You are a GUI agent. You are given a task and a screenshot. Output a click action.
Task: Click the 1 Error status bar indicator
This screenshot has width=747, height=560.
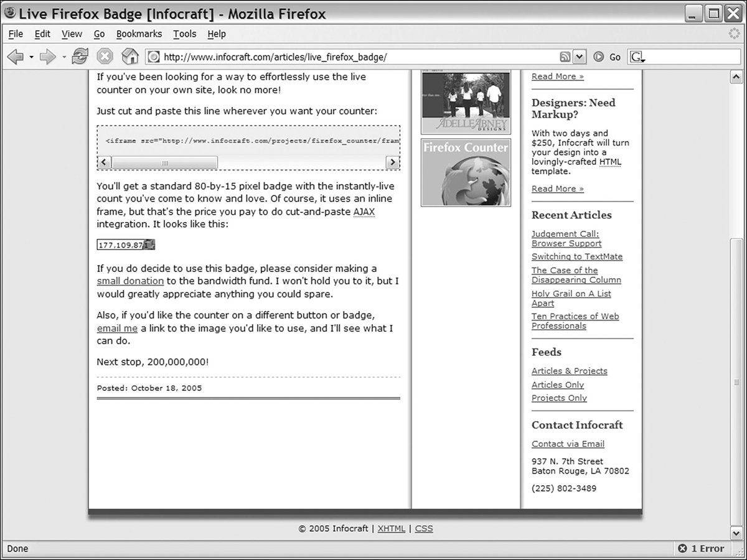click(701, 548)
